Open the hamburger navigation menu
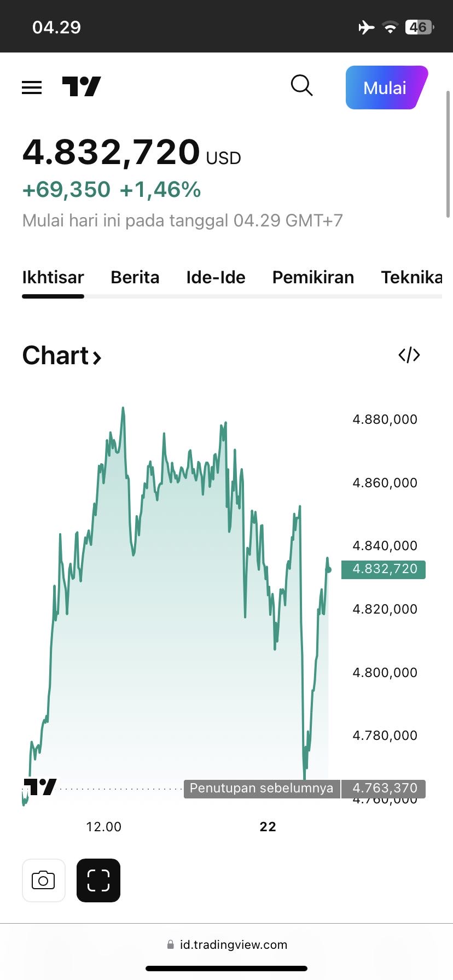The image size is (453, 980). 32,87
